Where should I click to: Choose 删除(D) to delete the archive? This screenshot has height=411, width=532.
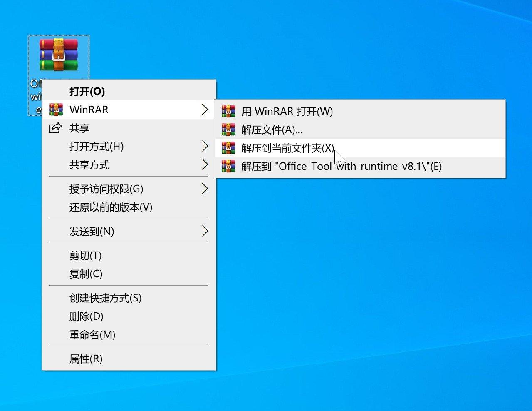tap(129, 316)
